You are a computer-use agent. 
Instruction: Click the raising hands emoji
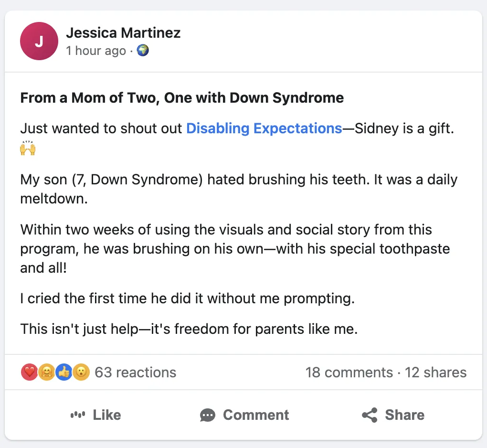pyautogui.click(x=28, y=149)
